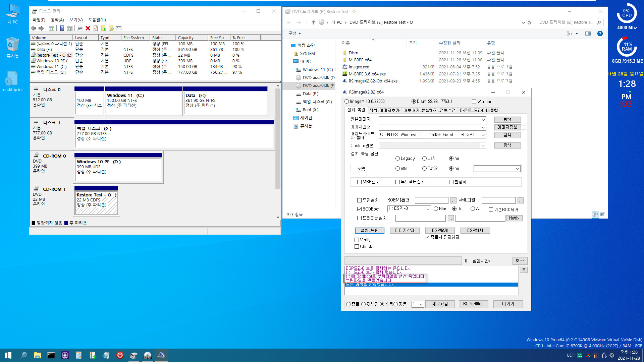Toggle the BCDBoot checkbox
Viewport: 644px width, 362px height.
coord(359,209)
